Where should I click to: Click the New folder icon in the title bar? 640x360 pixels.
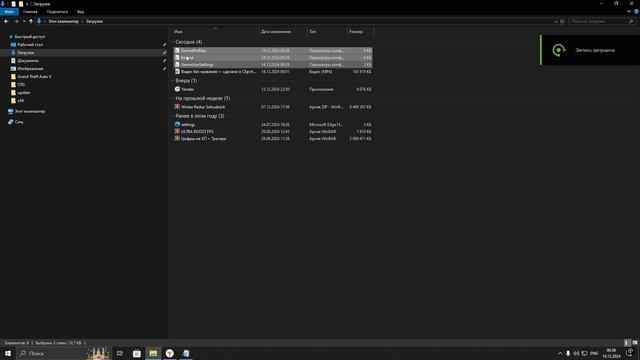pyautogui.click(x=21, y=4)
